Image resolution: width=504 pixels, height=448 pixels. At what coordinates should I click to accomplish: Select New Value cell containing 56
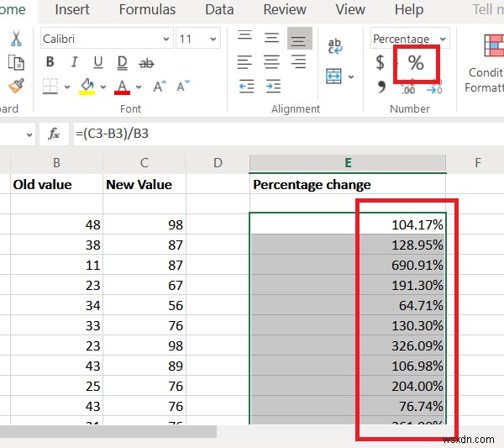[x=144, y=305]
